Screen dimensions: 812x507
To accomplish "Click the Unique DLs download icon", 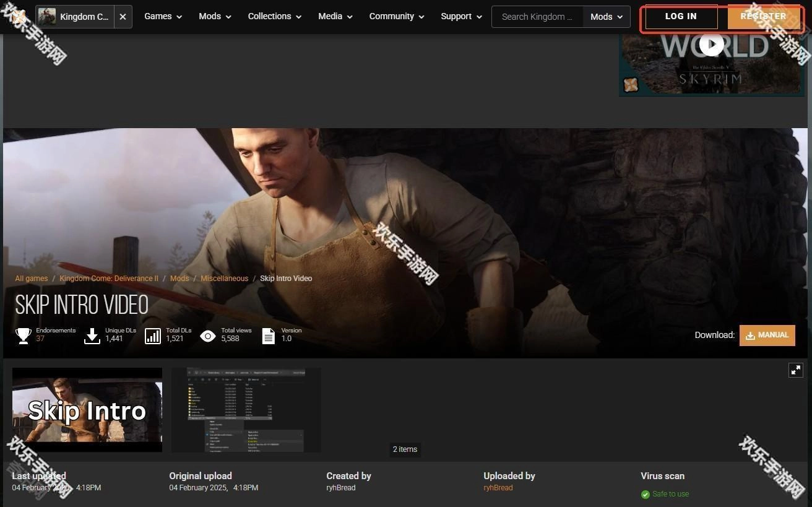I will [92, 336].
